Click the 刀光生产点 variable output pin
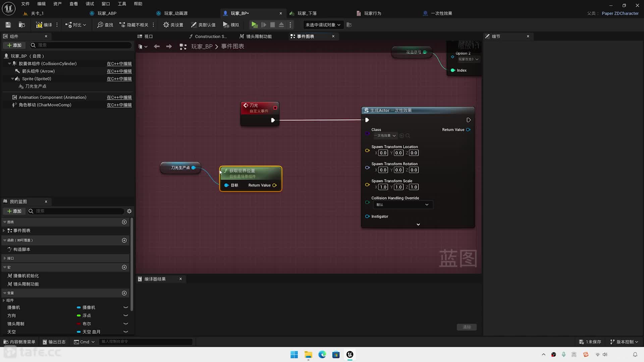 194,168
